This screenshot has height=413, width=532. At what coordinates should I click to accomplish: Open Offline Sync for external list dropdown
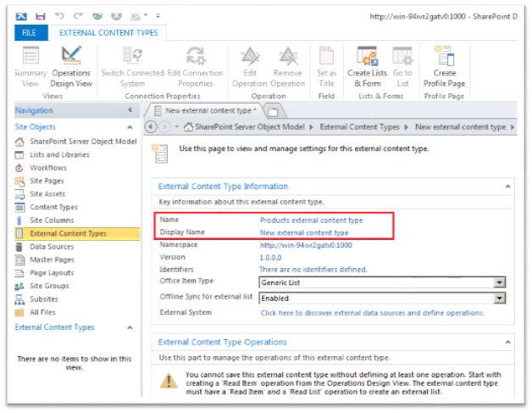click(499, 299)
